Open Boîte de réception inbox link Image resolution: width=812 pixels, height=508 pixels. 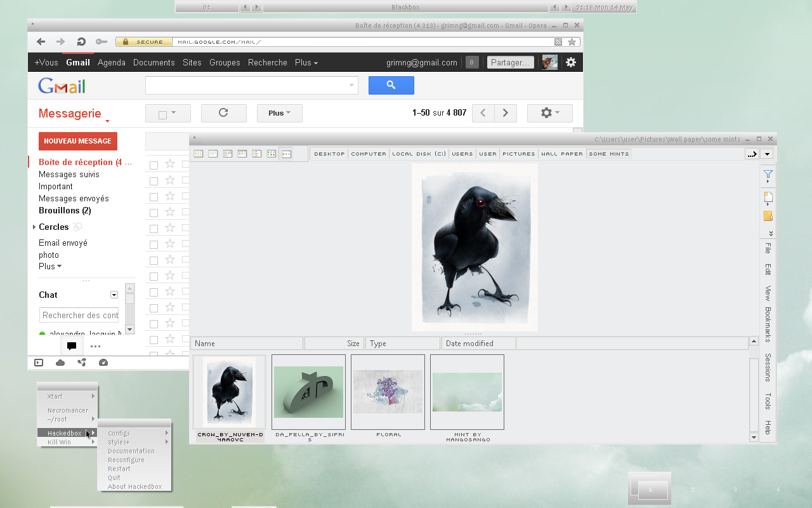[x=85, y=162]
